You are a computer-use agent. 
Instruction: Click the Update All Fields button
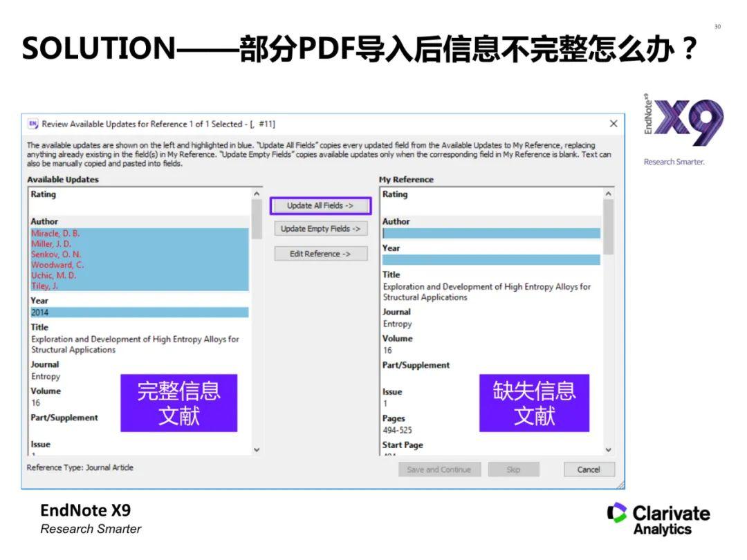click(x=320, y=205)
